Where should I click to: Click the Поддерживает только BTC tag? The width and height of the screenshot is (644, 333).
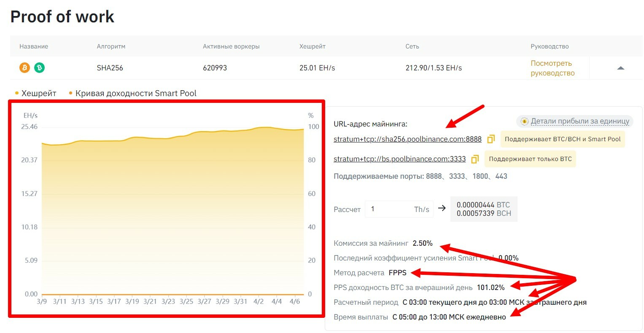(x=530, y=159)
